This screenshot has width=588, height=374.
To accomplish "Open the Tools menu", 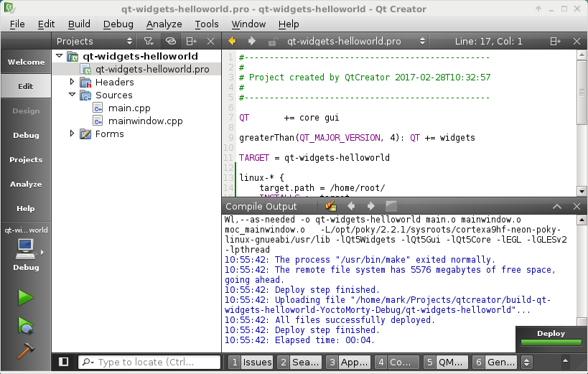I will [207, 24].
